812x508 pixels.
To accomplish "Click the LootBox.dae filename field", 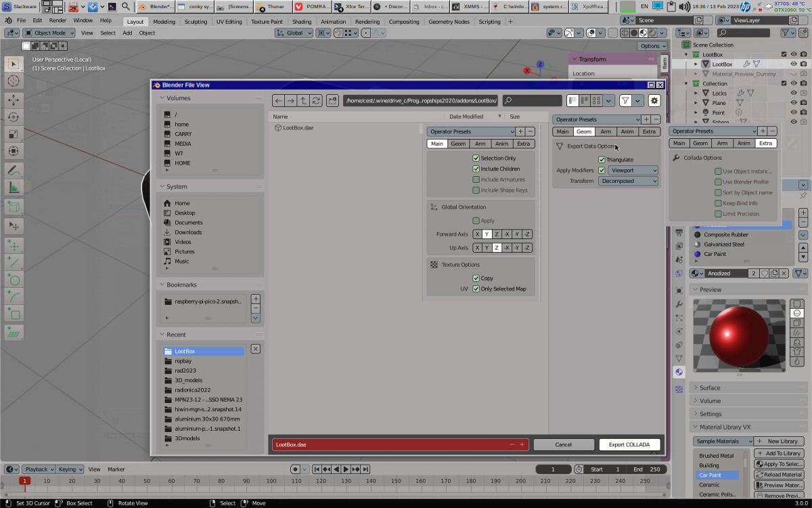I will 389,445.
